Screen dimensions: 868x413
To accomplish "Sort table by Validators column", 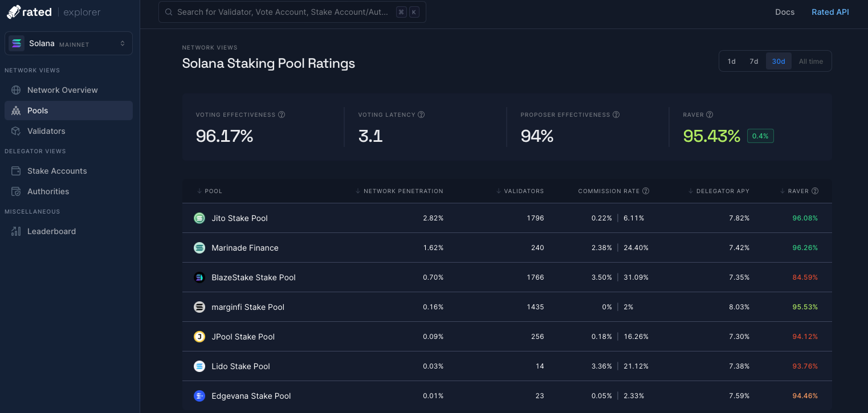I will click(x=520, y=191).
